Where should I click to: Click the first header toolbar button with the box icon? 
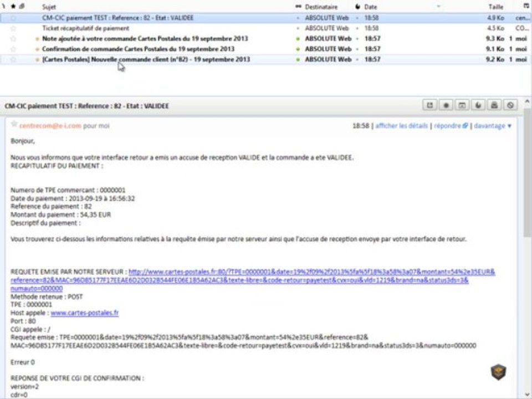coord(429,105)
